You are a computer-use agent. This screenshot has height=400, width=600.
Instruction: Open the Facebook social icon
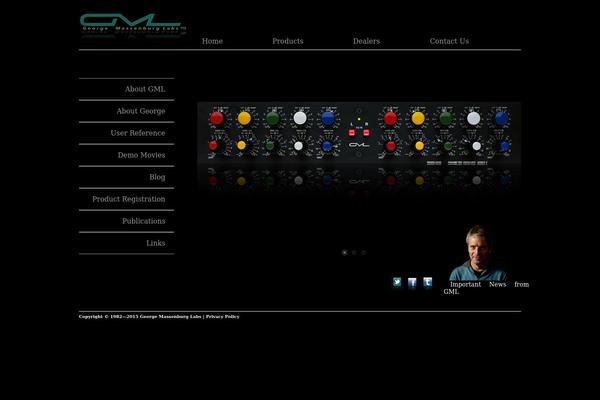point(412,283)
